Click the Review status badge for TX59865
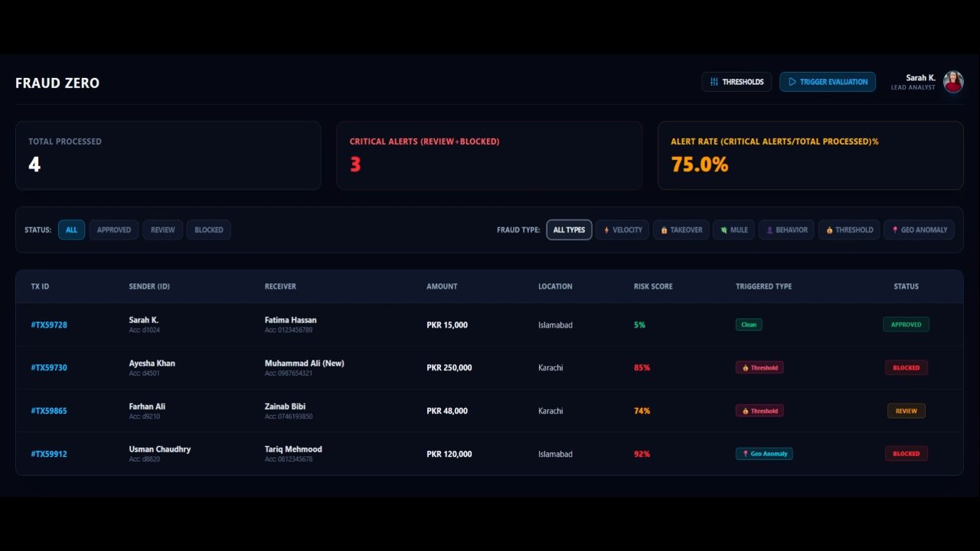 point(906,411)
